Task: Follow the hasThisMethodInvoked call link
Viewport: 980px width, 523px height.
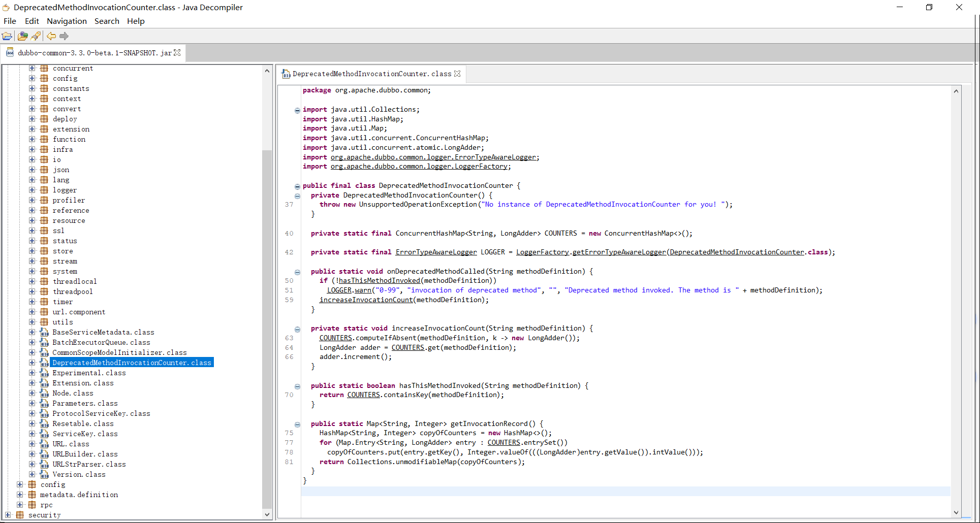Action: click(x=380, y=280)
